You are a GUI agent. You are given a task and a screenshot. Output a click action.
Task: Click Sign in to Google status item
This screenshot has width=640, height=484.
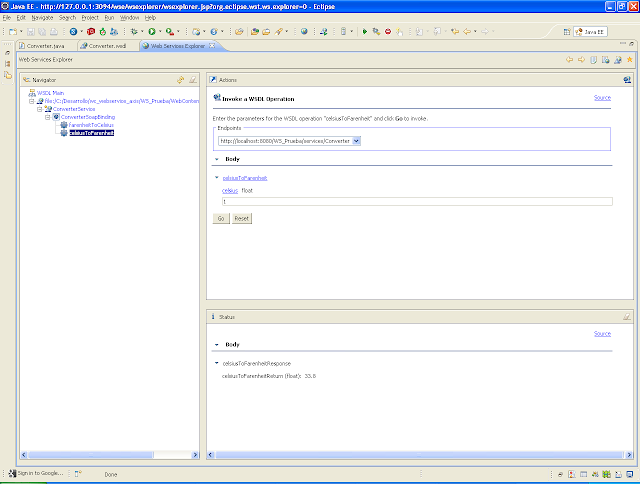(36, 473)
